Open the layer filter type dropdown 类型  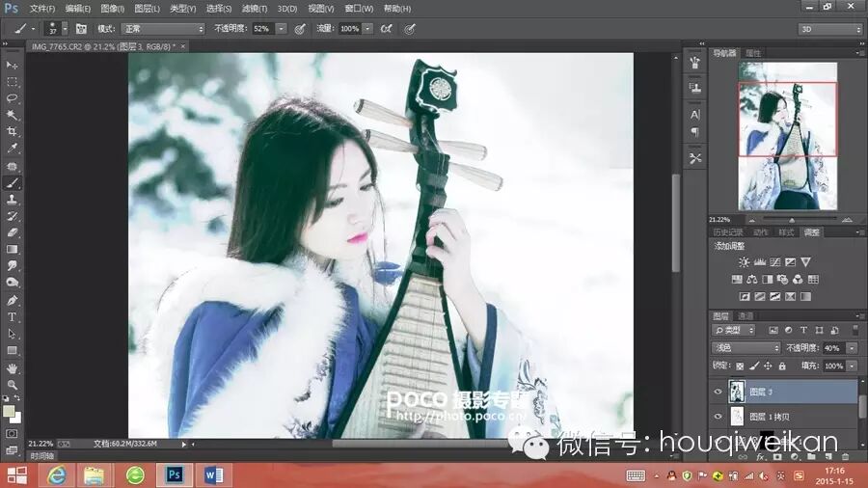pyautogui.click(x=734, y=330)
